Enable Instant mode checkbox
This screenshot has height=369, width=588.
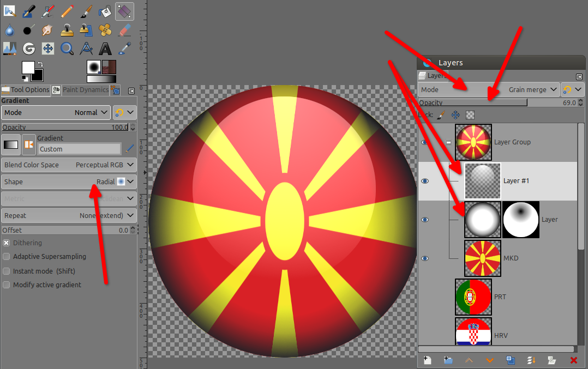(x=7, y=271)
